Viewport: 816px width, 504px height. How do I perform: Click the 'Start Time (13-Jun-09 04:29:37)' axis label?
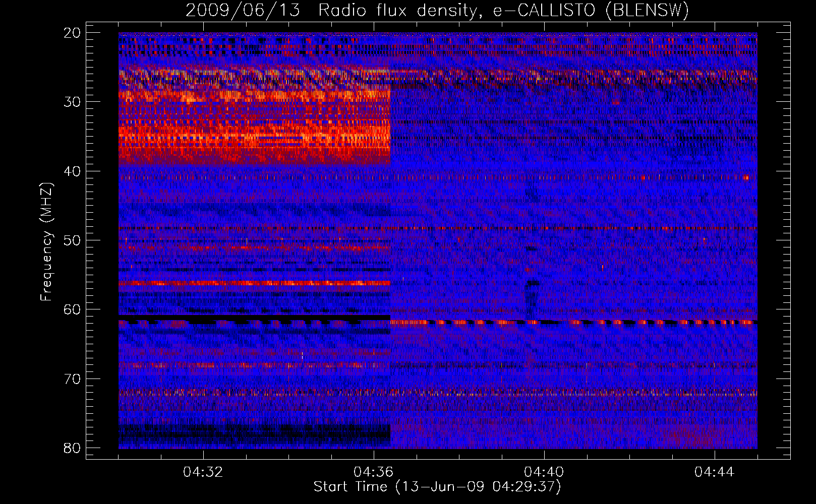tap(437, 487)
